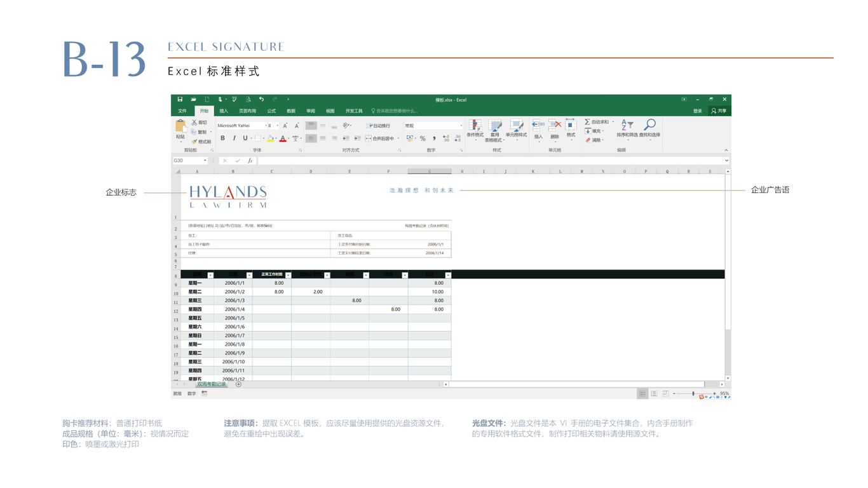The height and width of the screenshot is (488, 868).
Task: Click the fx insert function icon
Action: (x=250, y=161)
